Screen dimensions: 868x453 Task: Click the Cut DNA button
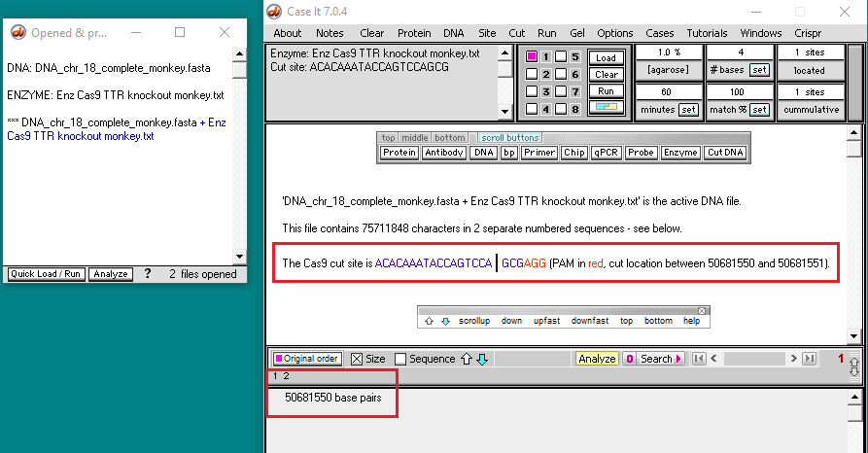725,153
